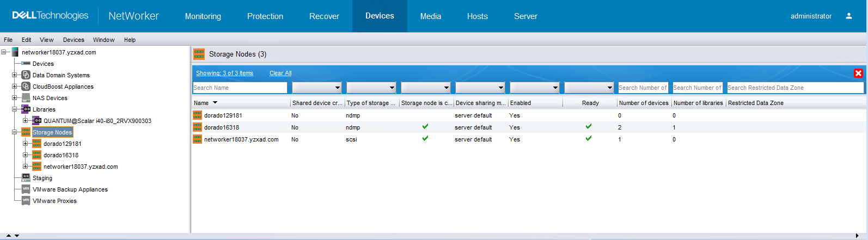Collapse the networker18037.yzxad.com root tree node
Image resolution: width=868 pixels, height=240 pixels.
(x=4, y=52)
